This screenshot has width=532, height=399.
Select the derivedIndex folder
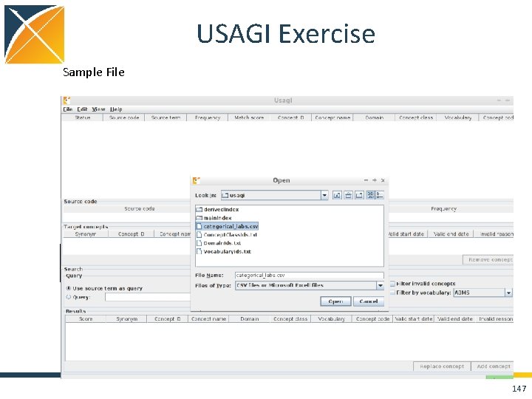click(x=217, y=210)
